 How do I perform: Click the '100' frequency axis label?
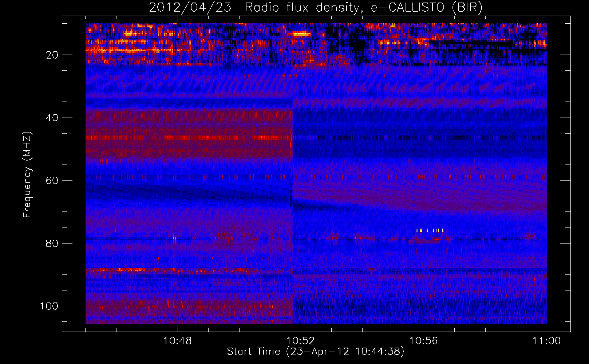point(49,306)
